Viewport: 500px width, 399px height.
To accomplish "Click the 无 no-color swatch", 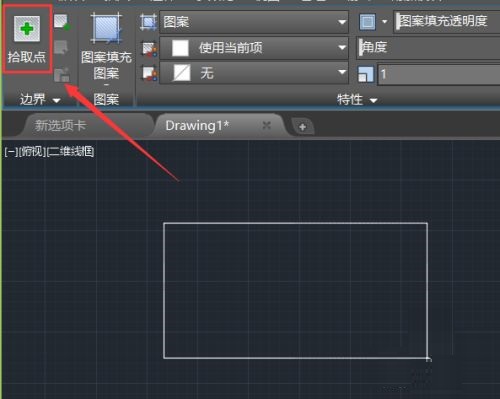I will coord(182,73).
